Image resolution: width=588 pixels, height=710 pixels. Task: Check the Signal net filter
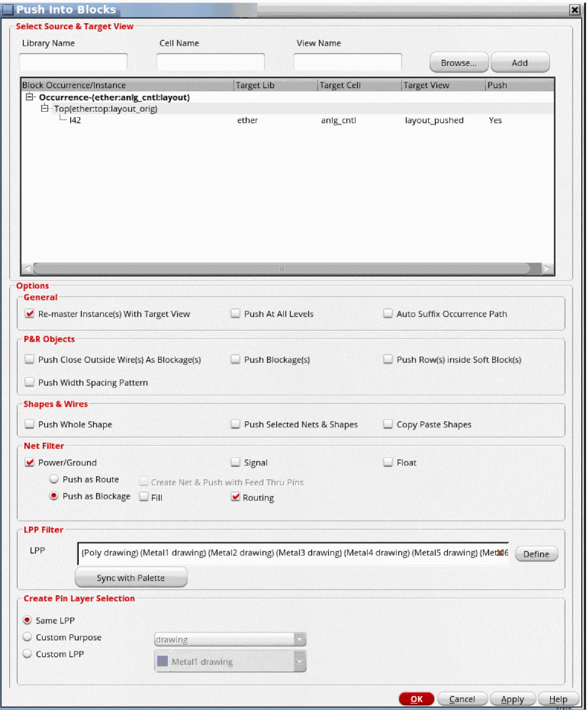pyautogui.click(x=235, y=462)
